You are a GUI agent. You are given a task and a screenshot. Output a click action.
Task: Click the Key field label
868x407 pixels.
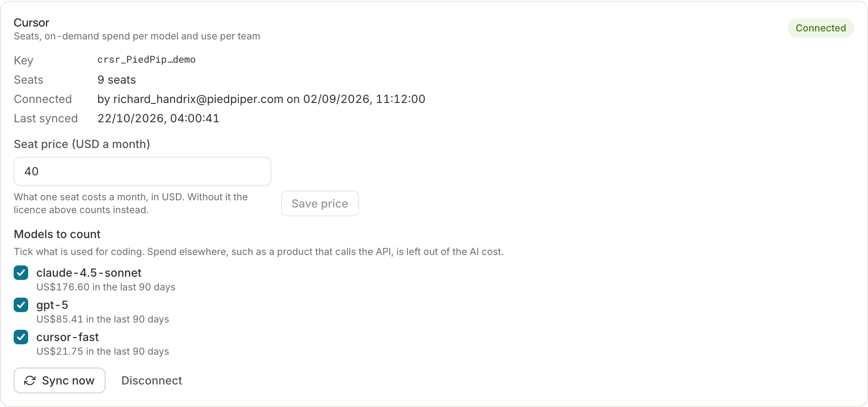23,60
